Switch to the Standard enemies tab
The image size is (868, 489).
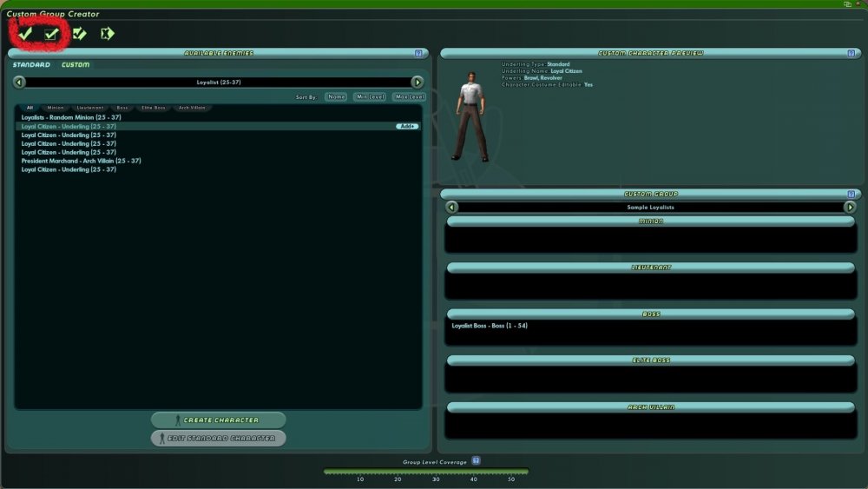pyautogui.click(x=31, y=65)
